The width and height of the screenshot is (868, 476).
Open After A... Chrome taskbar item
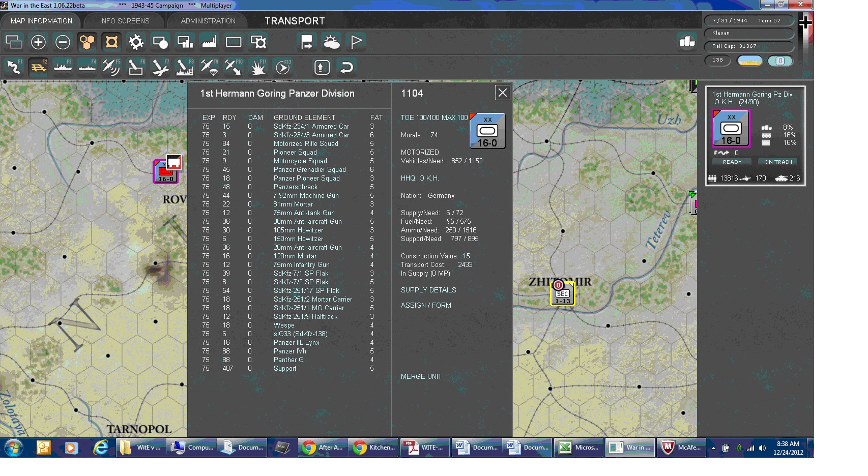[x=323, y=448]
